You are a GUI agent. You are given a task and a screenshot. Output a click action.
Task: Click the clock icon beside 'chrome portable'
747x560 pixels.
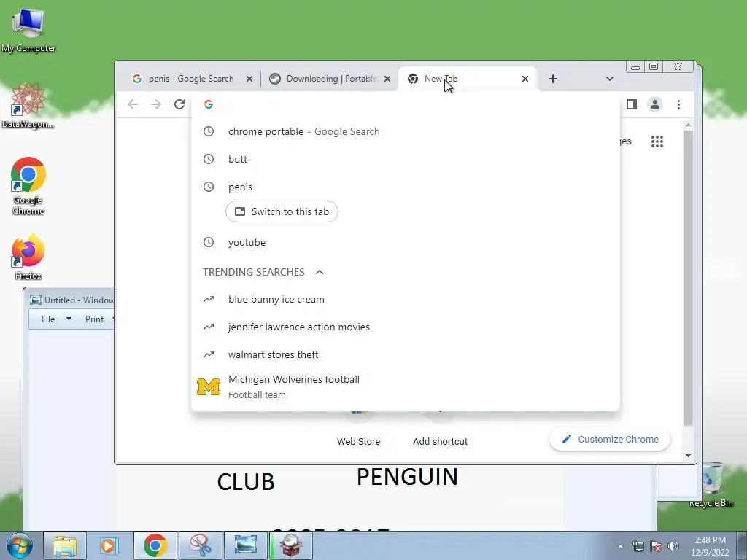pyautogui.click(x=209, y=131)
